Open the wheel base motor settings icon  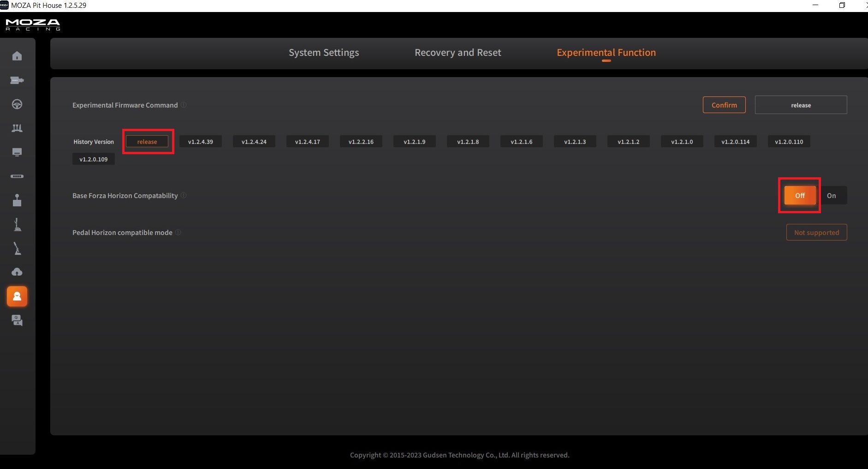click(17, 80)
